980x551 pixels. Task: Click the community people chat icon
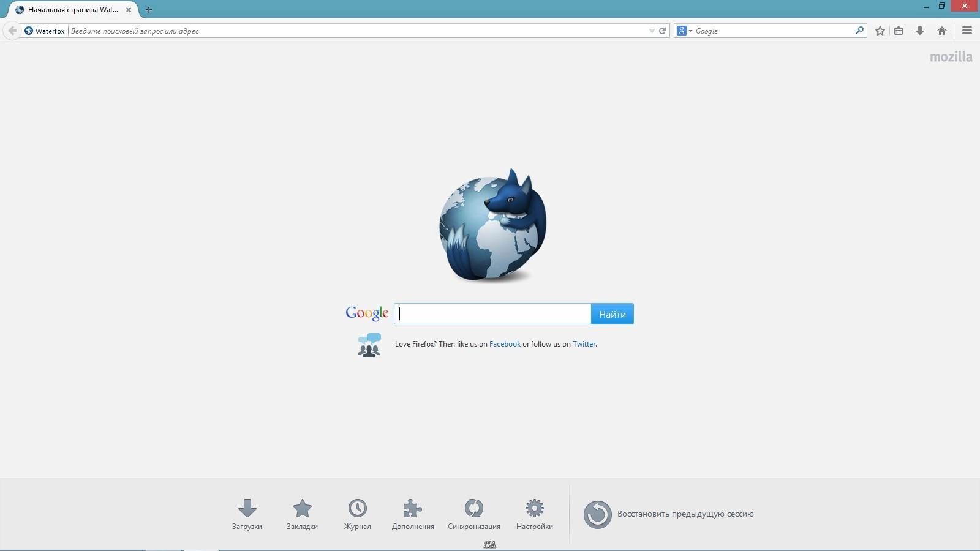[x=369, y=345]
